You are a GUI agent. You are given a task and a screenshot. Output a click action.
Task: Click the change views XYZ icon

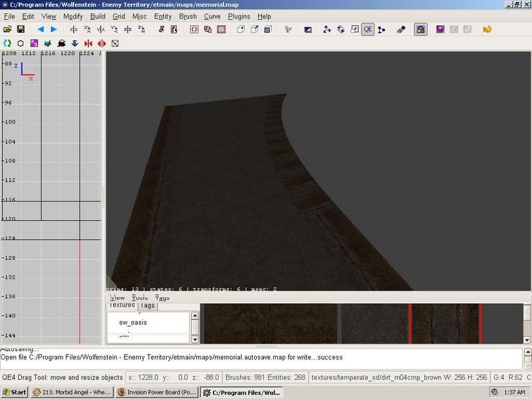(x=288, y=29)
